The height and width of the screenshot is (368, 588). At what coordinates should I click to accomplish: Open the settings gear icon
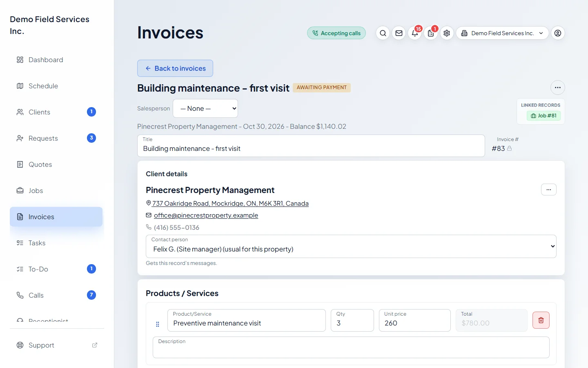tap(447, 33)
